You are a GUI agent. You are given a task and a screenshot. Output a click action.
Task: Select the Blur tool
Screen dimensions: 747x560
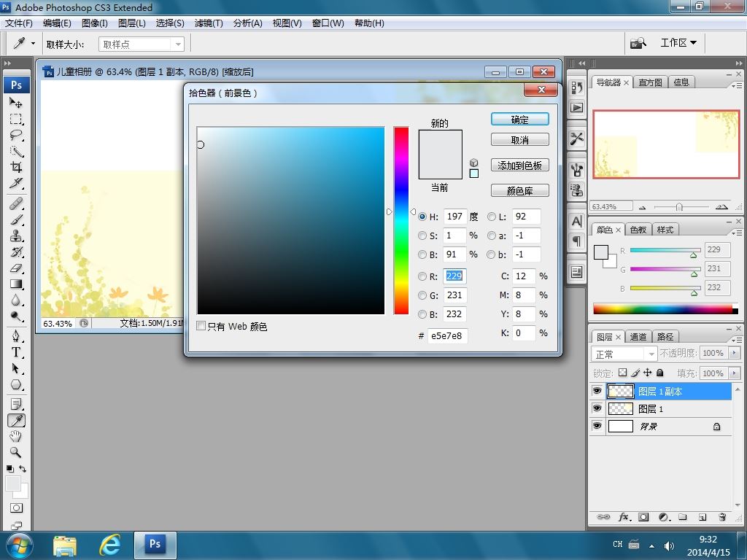[16, 300]
